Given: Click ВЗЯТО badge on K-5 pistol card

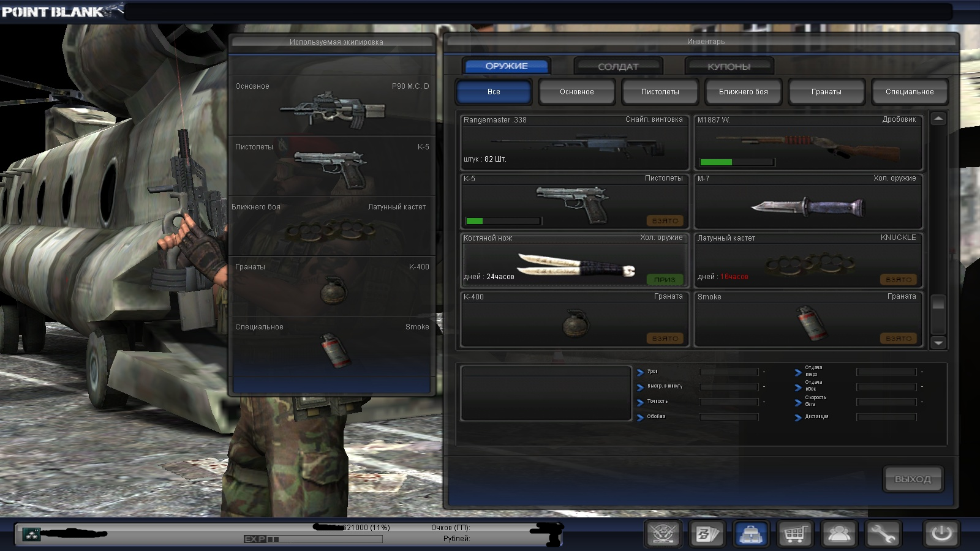Looking at the screenshot, I should click(x=665, y=220).
